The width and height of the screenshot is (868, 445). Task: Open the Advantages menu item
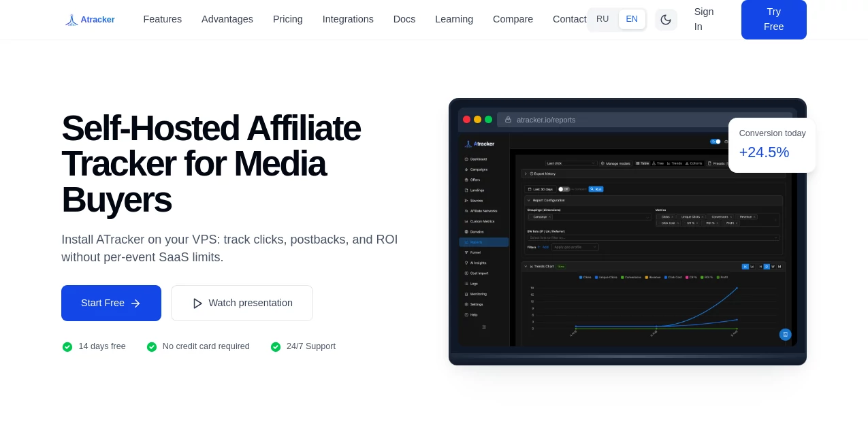tap(227, 19)
